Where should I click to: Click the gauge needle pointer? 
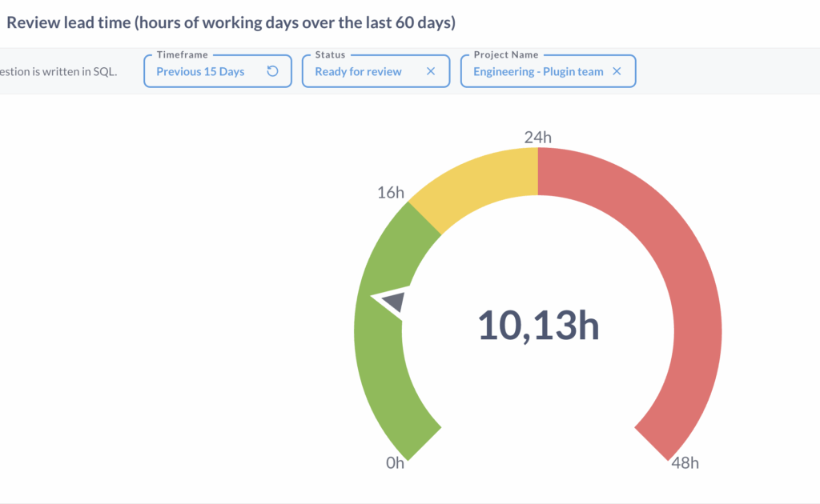[392, 301]
